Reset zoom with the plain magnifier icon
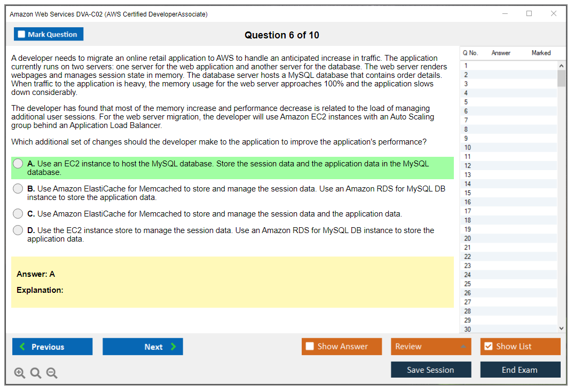Image resolution: width=574 pixels, height=392 pixels. click(x=36, y=373)
